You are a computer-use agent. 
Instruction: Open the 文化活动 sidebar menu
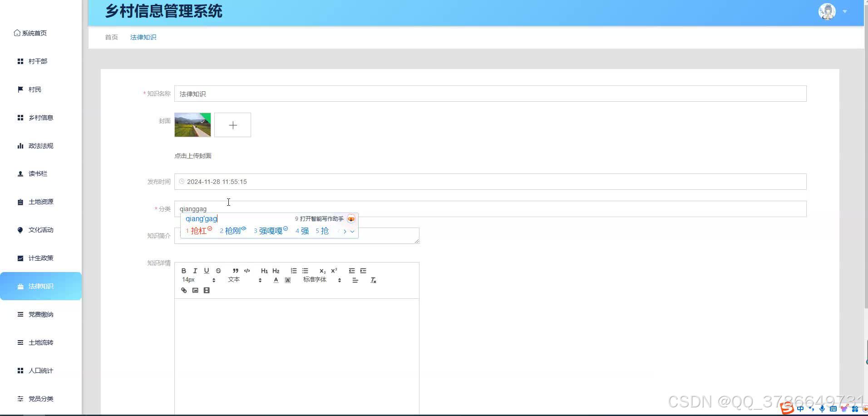point(41,230)
